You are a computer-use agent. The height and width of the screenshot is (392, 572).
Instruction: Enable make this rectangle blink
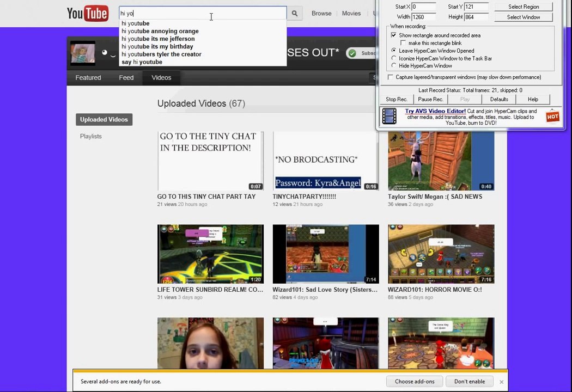pyautogui.click(x=403, y=43)
